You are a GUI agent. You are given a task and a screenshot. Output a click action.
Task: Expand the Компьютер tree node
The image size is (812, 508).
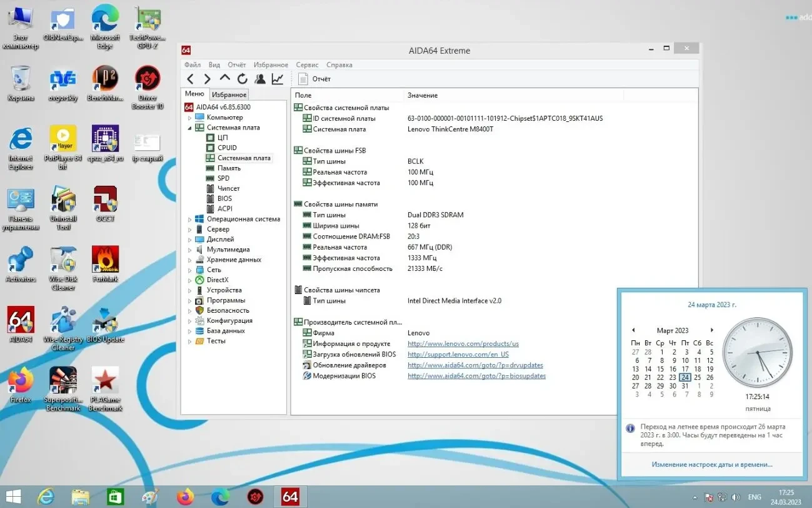[x=190, y=117]
